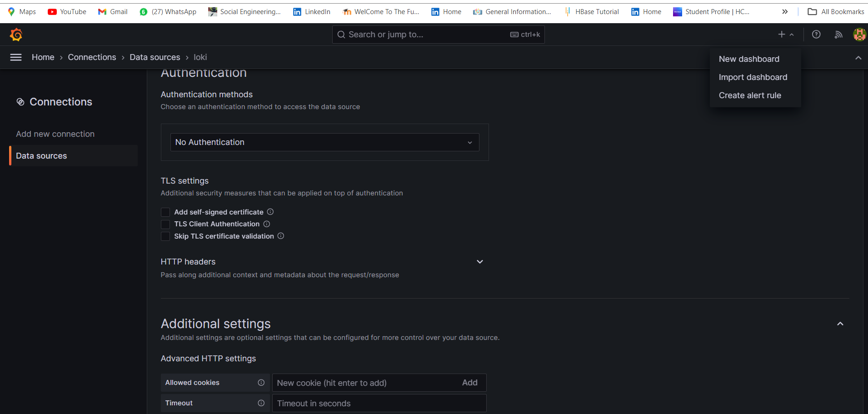Enable Add self-signed certificate checkbox

(165, 212)
